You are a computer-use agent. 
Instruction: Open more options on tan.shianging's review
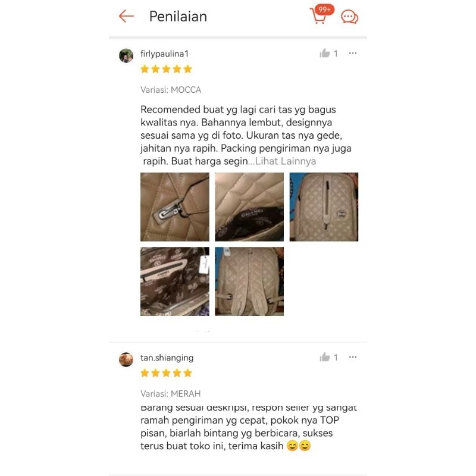pos(352,358)
